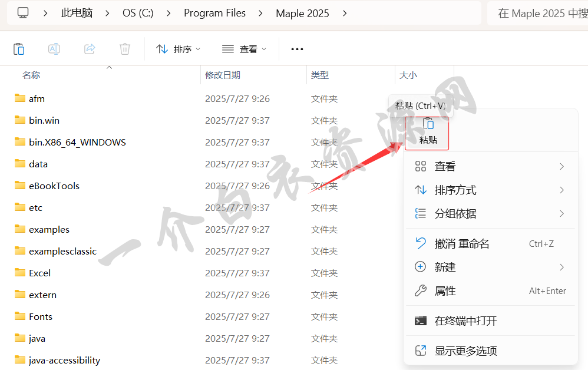Viewport: 588px width, 370px height.
Task: Open 新建 submenu in context menu
Action: click(x=490, y=267)
